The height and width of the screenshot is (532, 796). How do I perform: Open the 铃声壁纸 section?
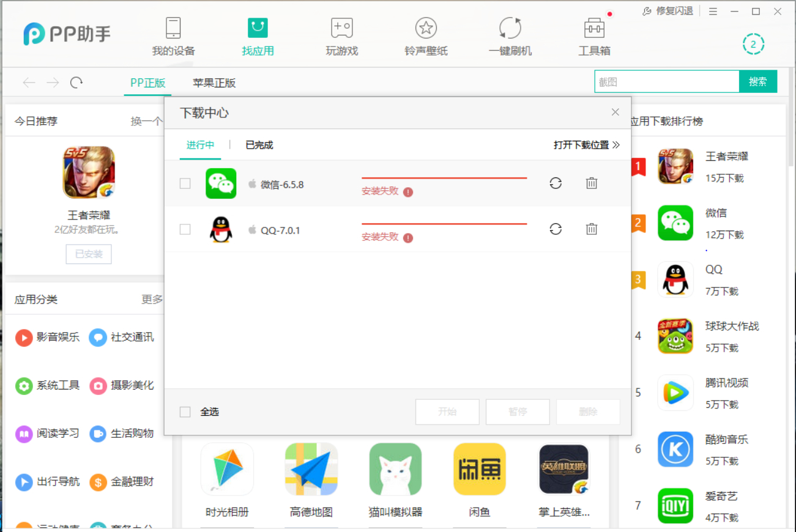[x=426, y=36]
